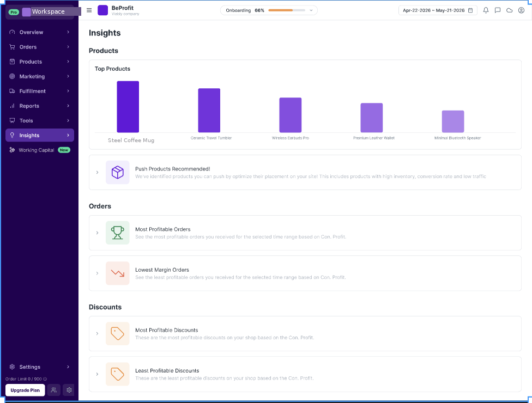This screenshot has height=403, width=532.
Task: Open the Onboarding progress dropdown arrow
Action: tap(311, 10)
